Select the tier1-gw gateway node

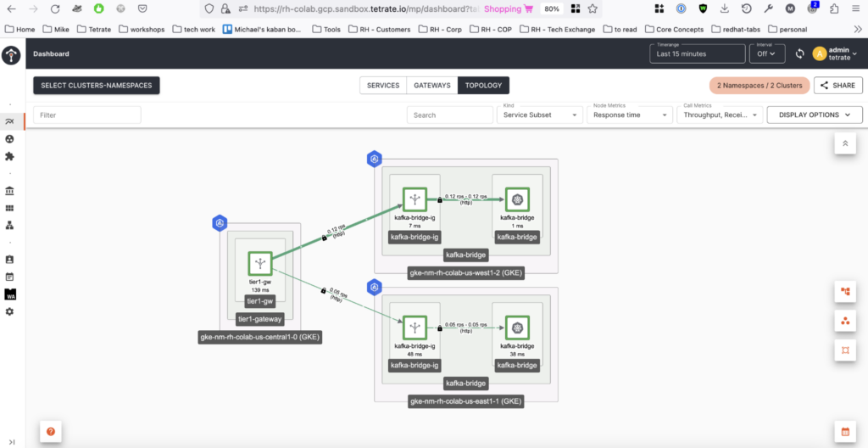(x=260, y=263)
